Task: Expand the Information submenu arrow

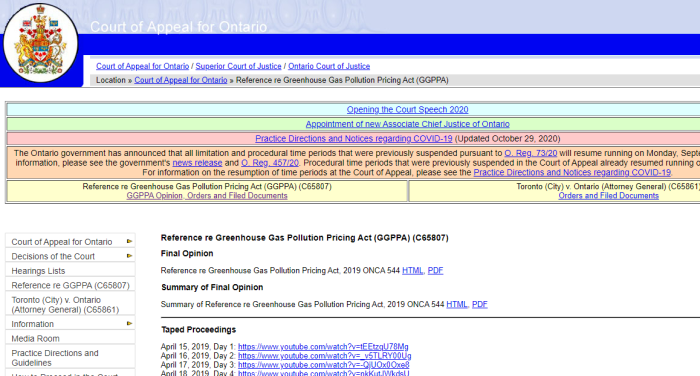Action: 129,323
